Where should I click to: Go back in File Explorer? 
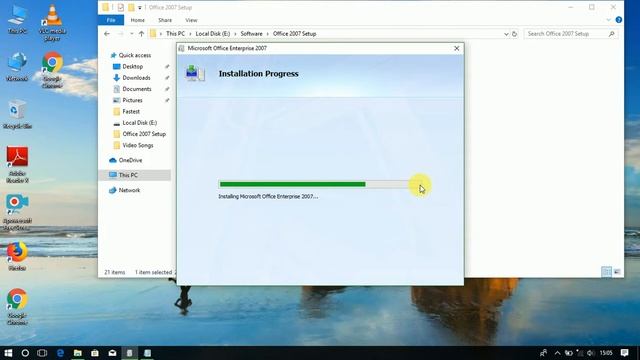(107, 34)
